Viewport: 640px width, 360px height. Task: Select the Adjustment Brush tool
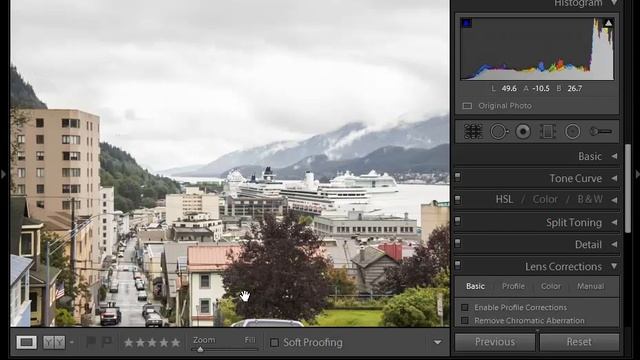pyautogui.click(x=601, y=131)
